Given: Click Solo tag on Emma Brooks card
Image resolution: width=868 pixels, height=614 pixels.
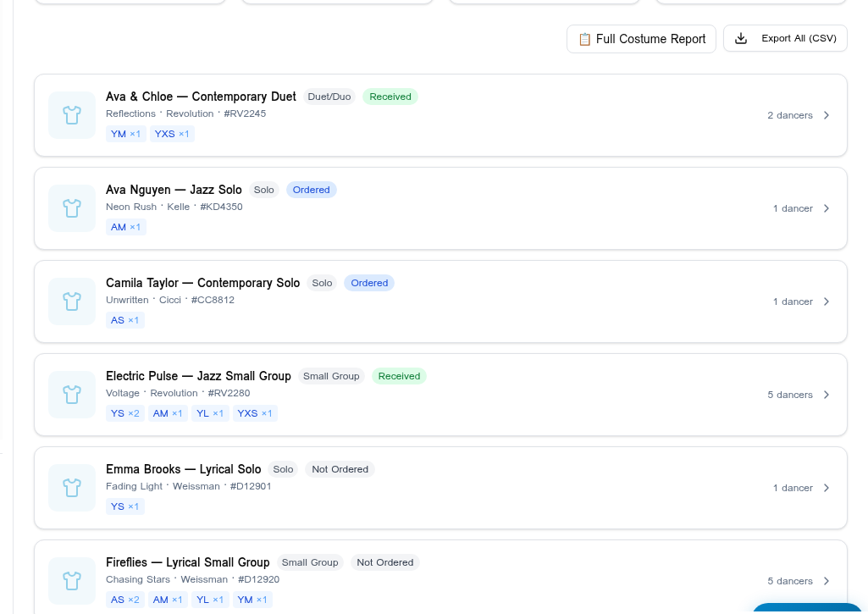Looking at the screenshot, I should [283, 469].
